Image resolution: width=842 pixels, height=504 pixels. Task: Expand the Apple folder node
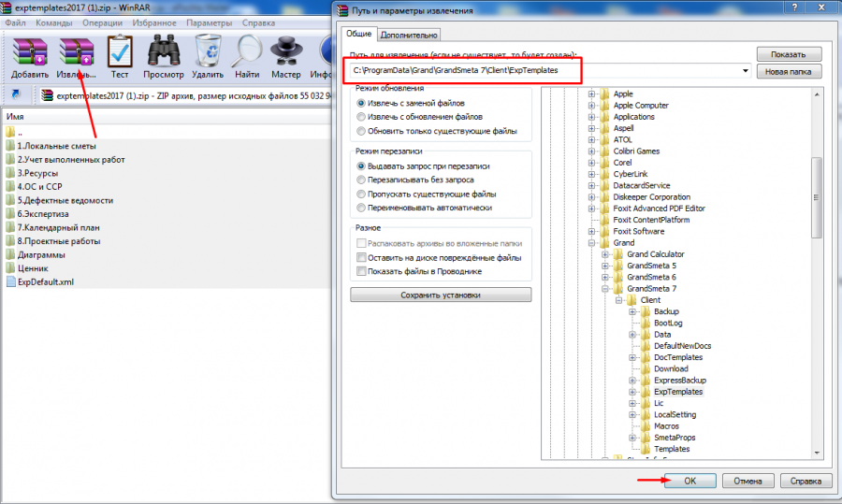click(591, 94)
